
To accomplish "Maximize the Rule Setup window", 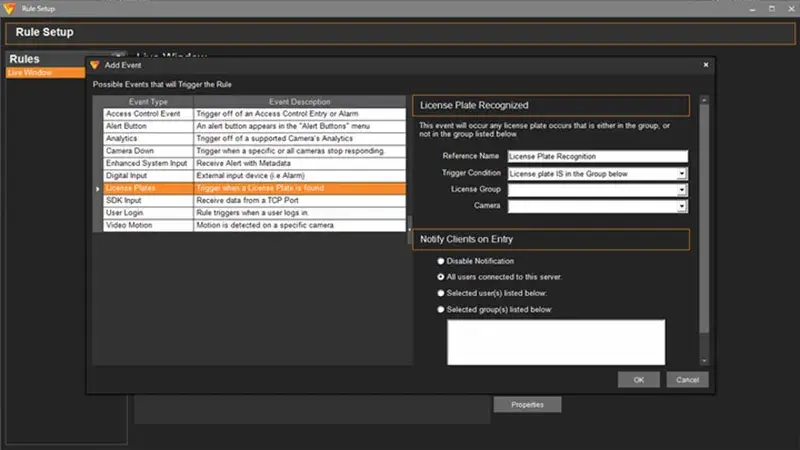I will [x=772, y=9].
